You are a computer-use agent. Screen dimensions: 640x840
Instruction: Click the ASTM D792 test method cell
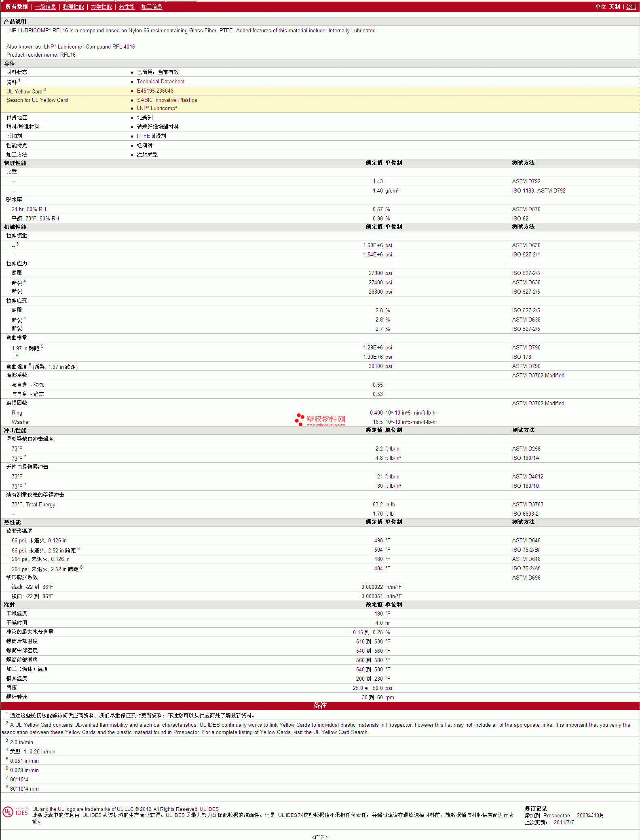pos(526,182)
